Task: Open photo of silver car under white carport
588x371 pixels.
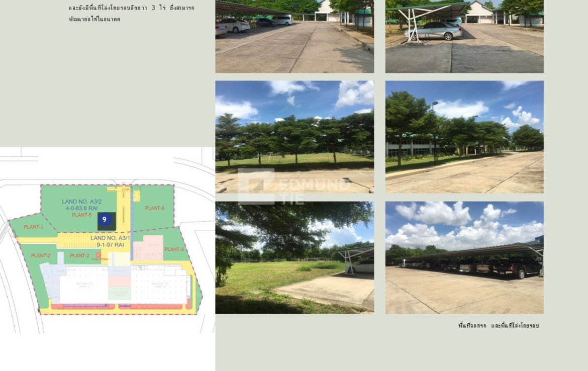Action: pyautogui.click(x=464, y=36)
